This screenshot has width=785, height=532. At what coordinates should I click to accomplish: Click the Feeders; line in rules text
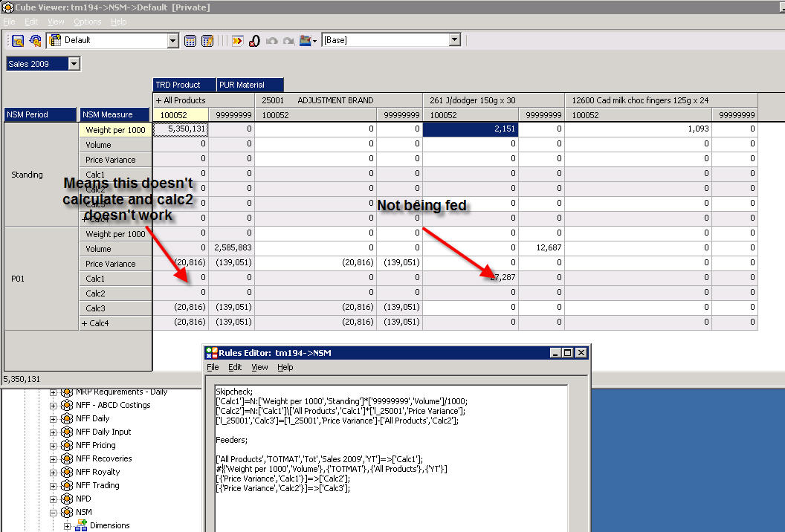(x=232, y=440)
